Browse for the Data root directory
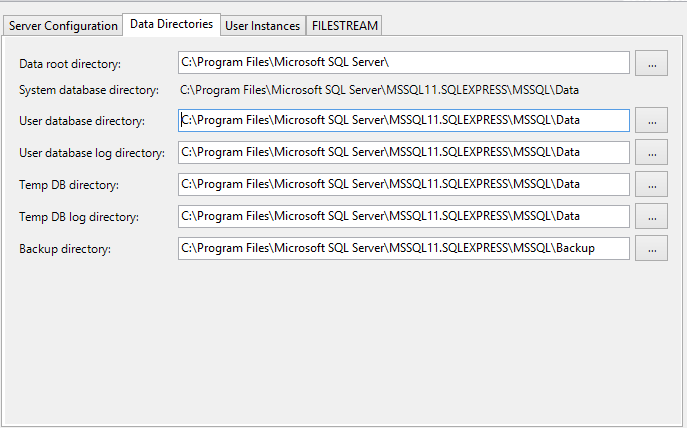The width and height of the screenshot is (687, 428). (651, 63)
